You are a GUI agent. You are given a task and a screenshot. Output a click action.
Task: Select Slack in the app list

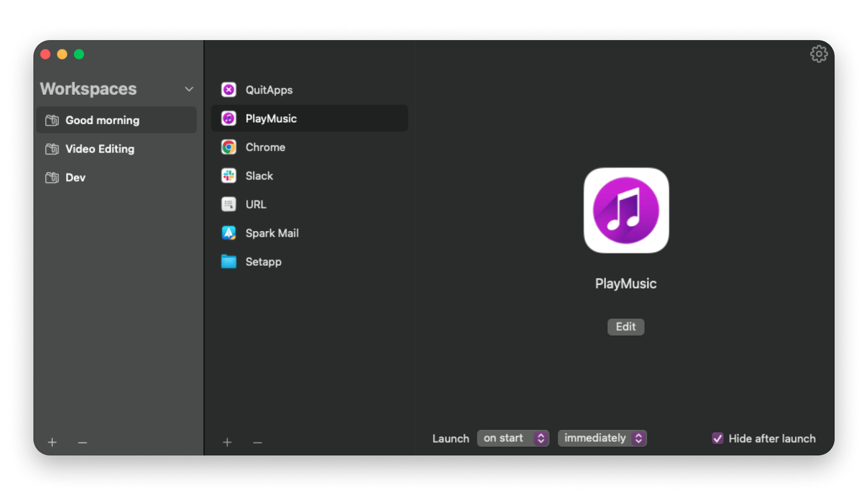(309, 175)
